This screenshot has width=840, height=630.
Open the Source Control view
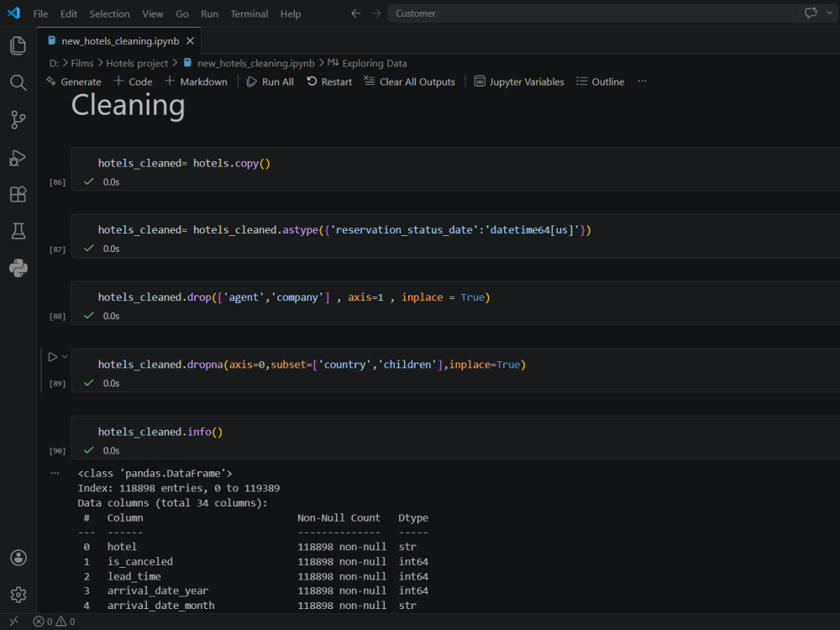pyautogui.click(x=18, y=119)
